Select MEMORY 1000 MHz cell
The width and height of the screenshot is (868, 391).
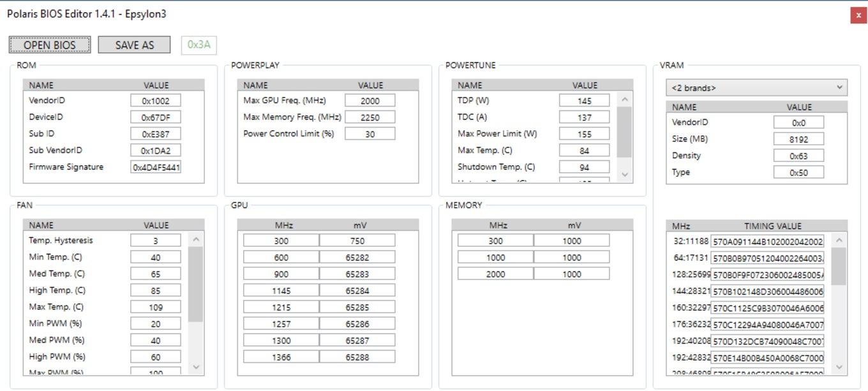pos(496,257)
